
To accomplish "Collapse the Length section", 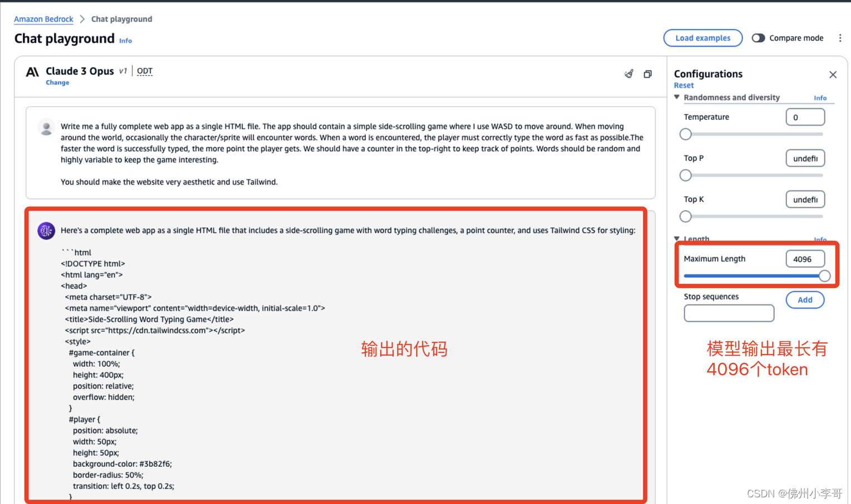I will pyautogui.click(x=677, y=239).
